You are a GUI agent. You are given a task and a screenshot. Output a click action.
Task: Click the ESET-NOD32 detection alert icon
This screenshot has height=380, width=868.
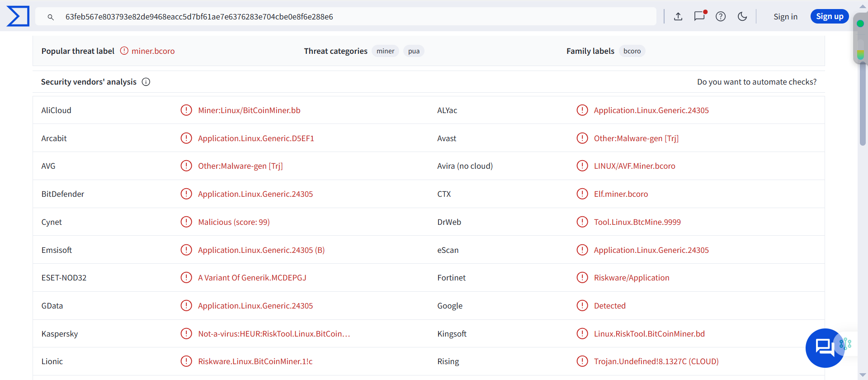click(x=186, y=277)
